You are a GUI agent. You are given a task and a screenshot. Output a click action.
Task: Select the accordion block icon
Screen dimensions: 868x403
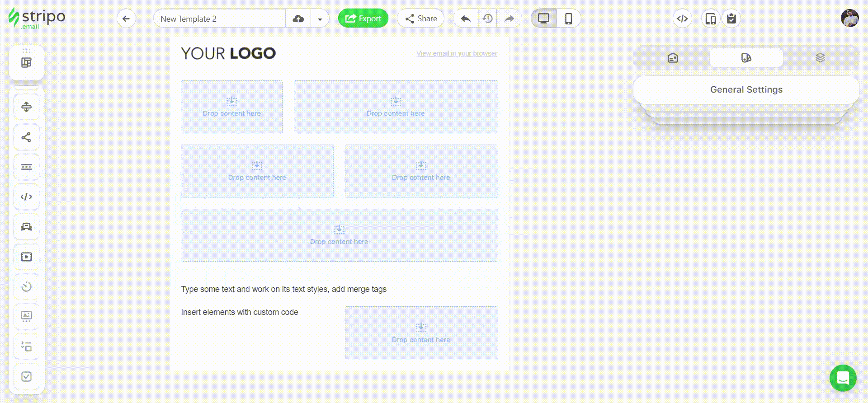click(27, 347)
